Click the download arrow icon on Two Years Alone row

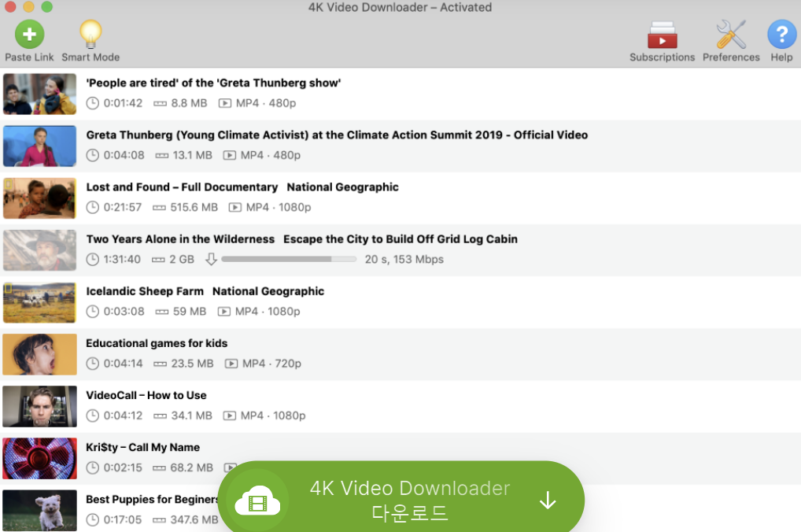[211, 260]
